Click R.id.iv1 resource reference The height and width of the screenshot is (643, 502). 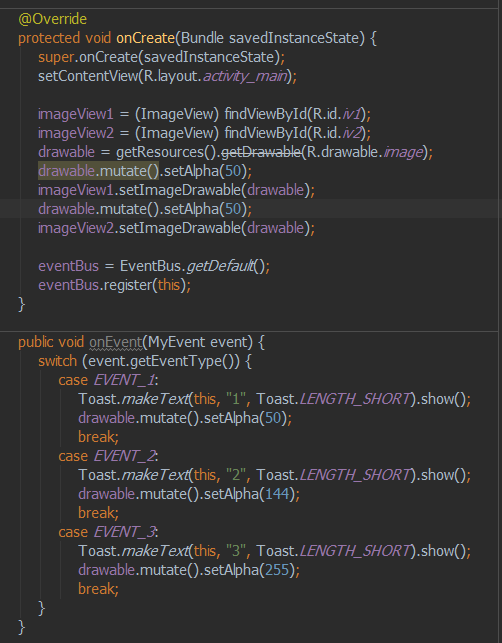coord(337,114)
